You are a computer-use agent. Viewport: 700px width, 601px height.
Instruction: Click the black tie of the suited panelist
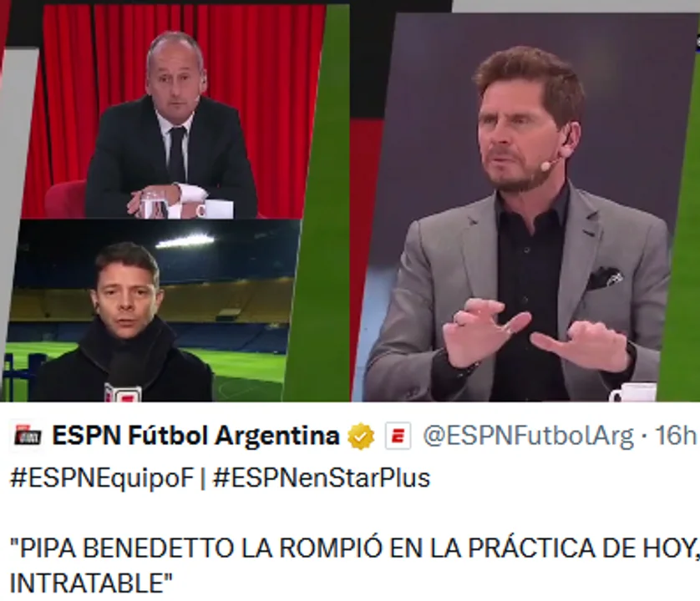coord(177,154)
